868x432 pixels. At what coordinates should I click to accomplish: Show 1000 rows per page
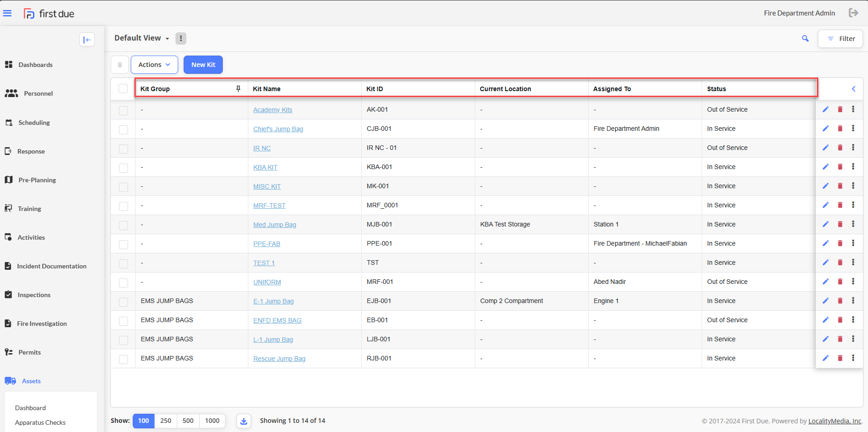(x=212, y=421)
